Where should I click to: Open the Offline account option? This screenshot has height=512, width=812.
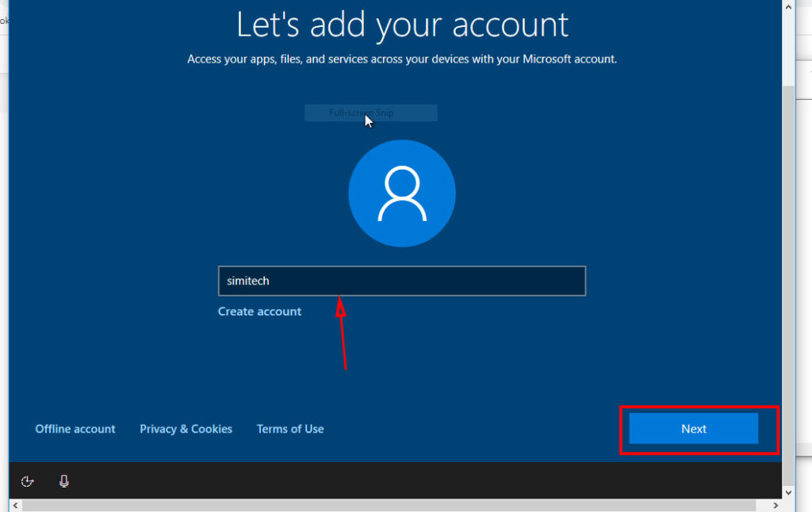[x=75, y=429]
